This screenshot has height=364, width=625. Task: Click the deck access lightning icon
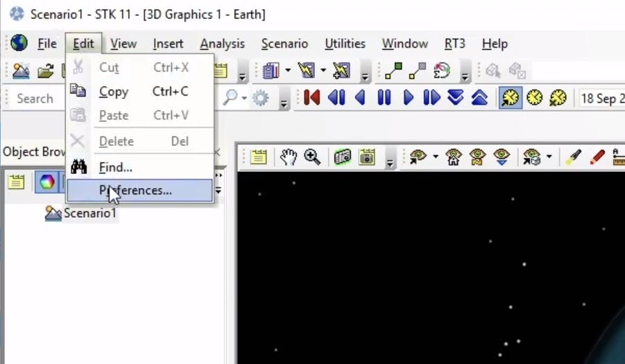[341, 71]
